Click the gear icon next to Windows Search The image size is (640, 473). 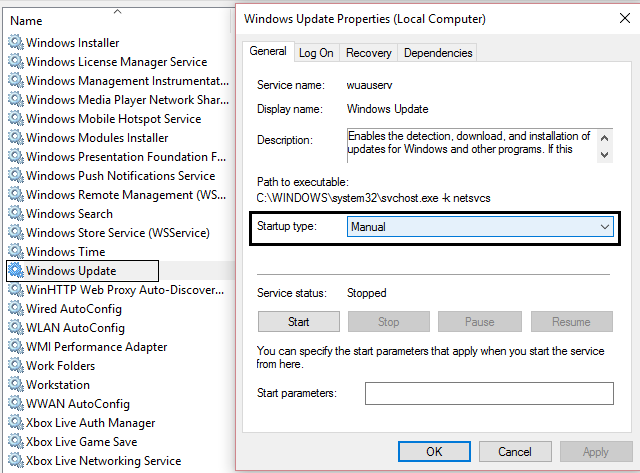click(15, 214)
